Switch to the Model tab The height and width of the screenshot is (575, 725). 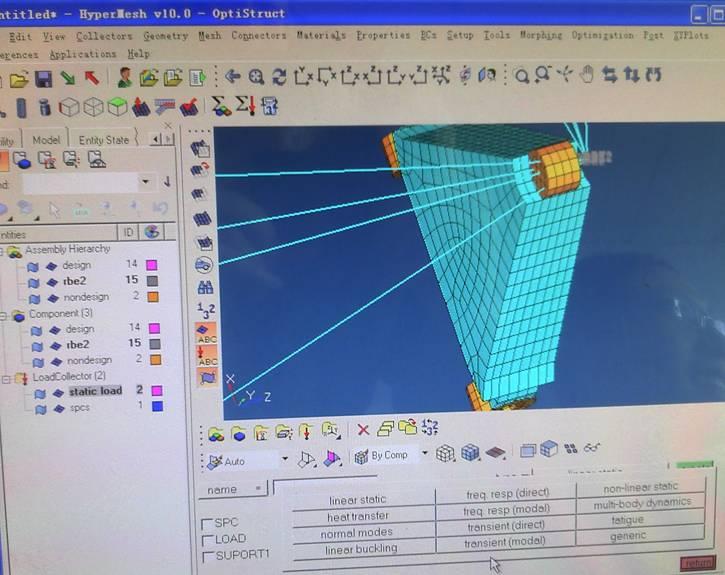click(46, 140)
